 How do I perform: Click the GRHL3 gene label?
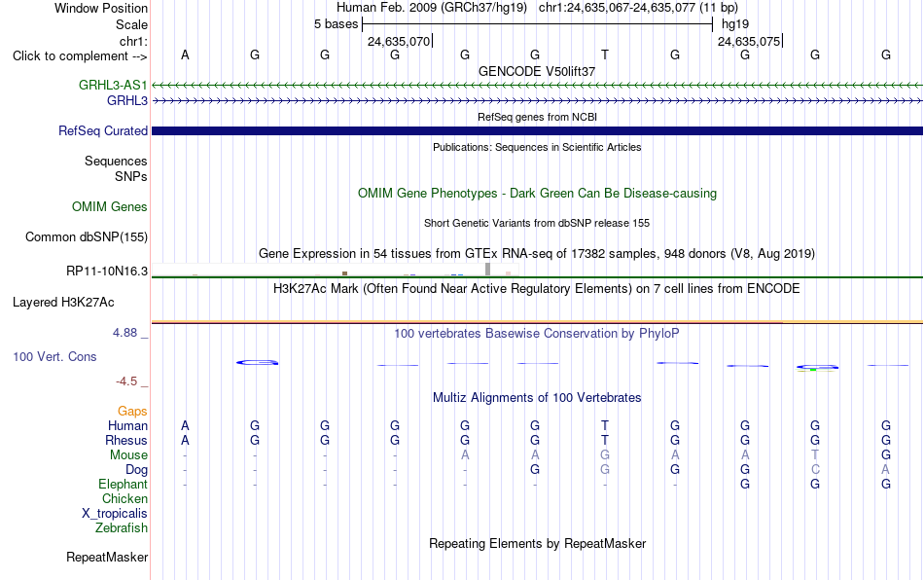(126, 101)
